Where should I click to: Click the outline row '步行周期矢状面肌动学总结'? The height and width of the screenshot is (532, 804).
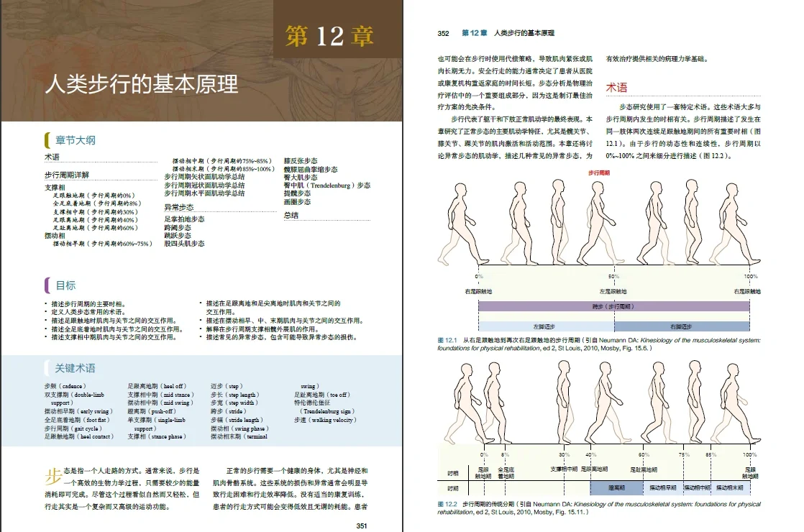point(204,177)
